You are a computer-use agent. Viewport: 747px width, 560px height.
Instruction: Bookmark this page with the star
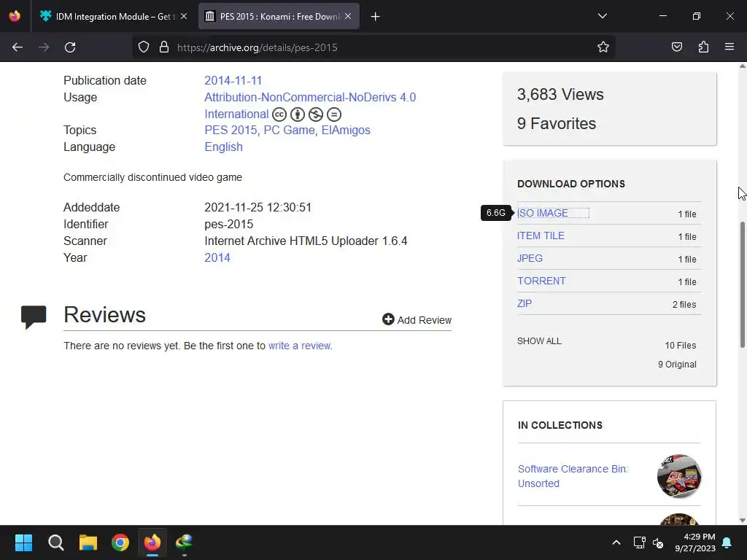(603, 47)
